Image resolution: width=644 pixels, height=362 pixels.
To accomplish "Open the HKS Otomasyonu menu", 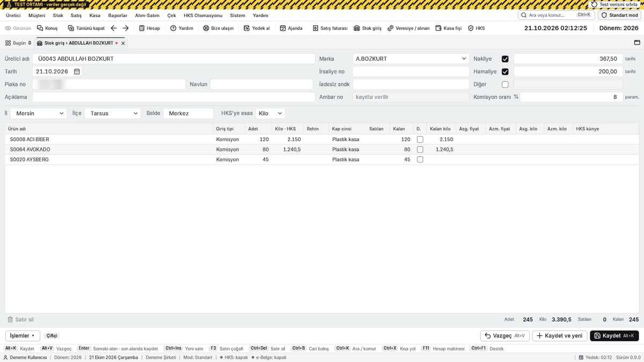I will (x=203, y=16).
